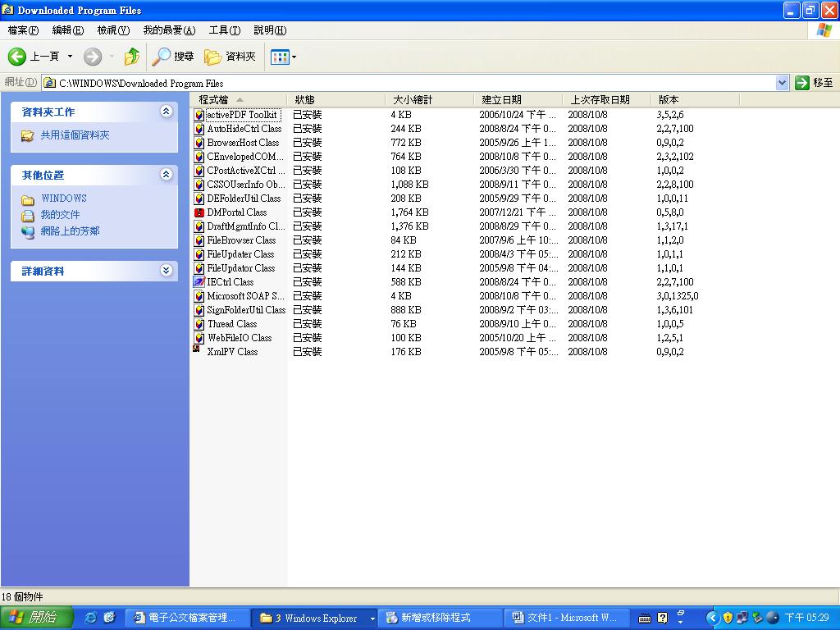This screenshot has width=840, height=630.
Task: Toggle the Folders (資料夾) pane button
Action: click(231, 57)
